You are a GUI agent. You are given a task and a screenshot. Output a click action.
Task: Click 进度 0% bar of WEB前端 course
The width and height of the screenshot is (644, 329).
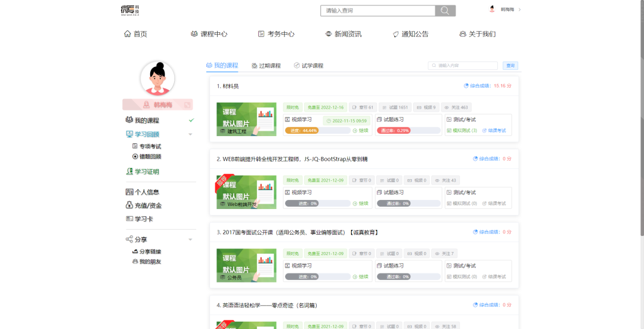point(317,204)
